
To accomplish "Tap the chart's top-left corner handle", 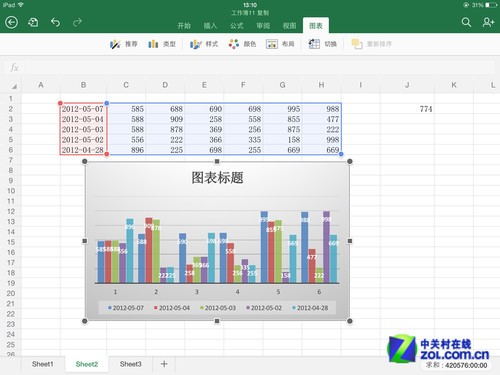I will pyautogui.click(x=85, y=162).
